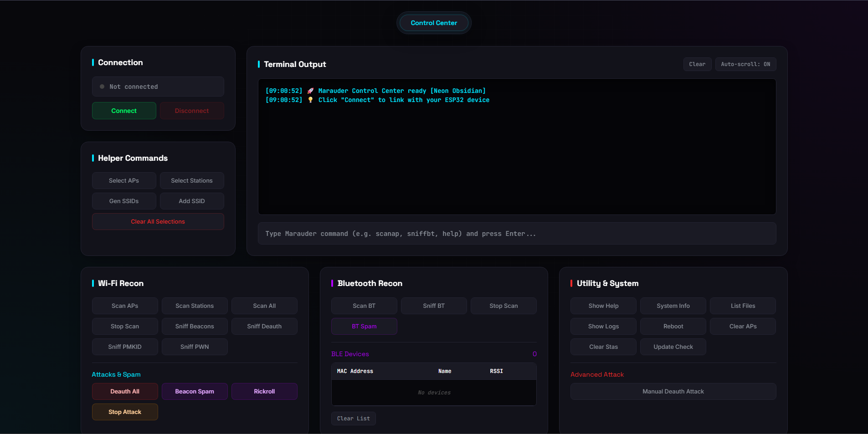Viewport: 868px width, 434px height.
Task: Connect to the ESP32 device
Action: (x=124, y=111)
